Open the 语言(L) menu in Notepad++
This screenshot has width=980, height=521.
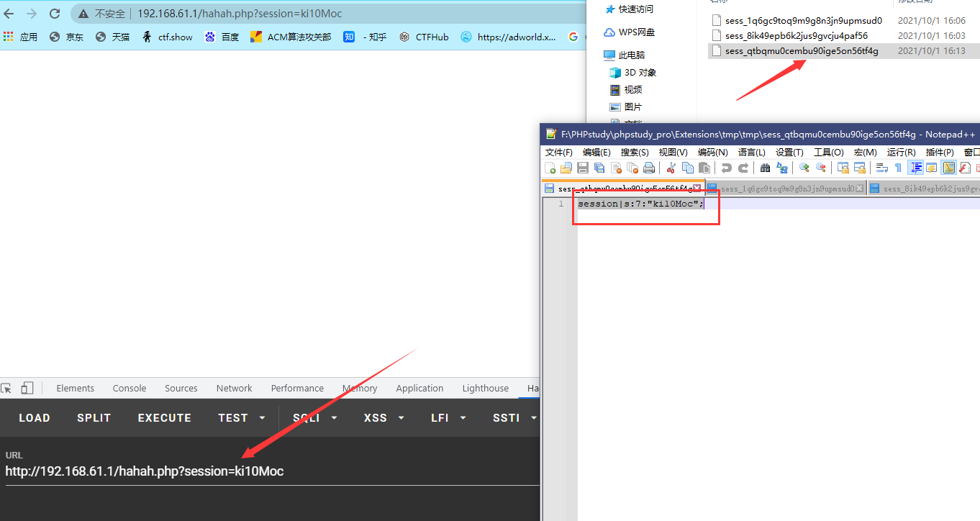click(x=752, y=152)
